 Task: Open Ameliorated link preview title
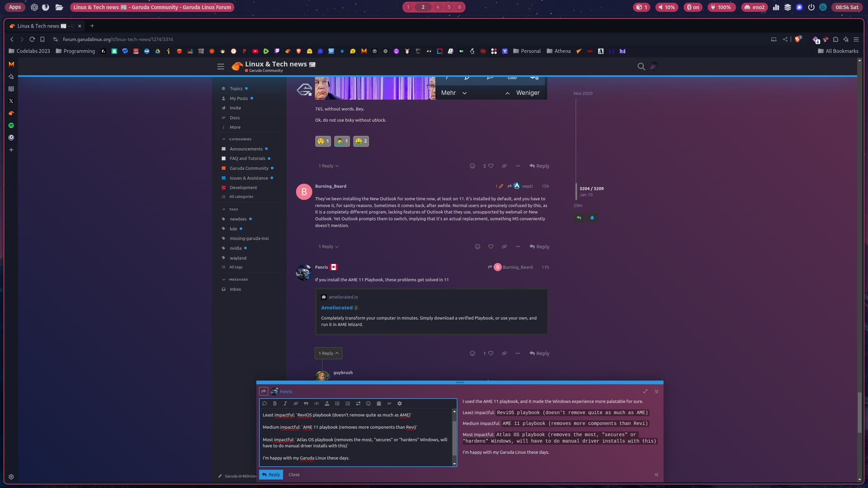click(337, 308)
